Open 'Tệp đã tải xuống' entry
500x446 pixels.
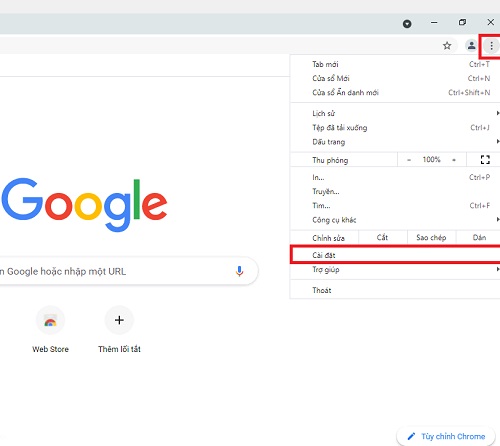(x=395, y=128)
